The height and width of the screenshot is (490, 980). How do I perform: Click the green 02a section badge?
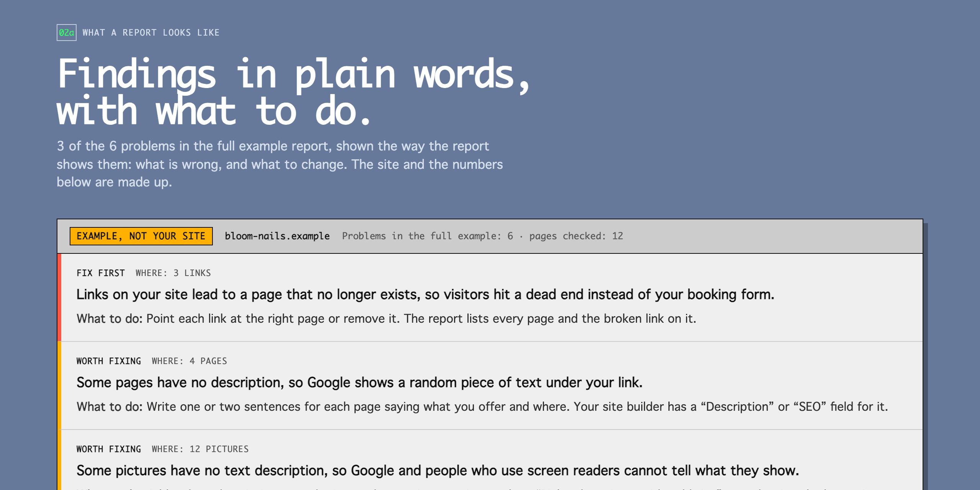[x=67, y=33]
